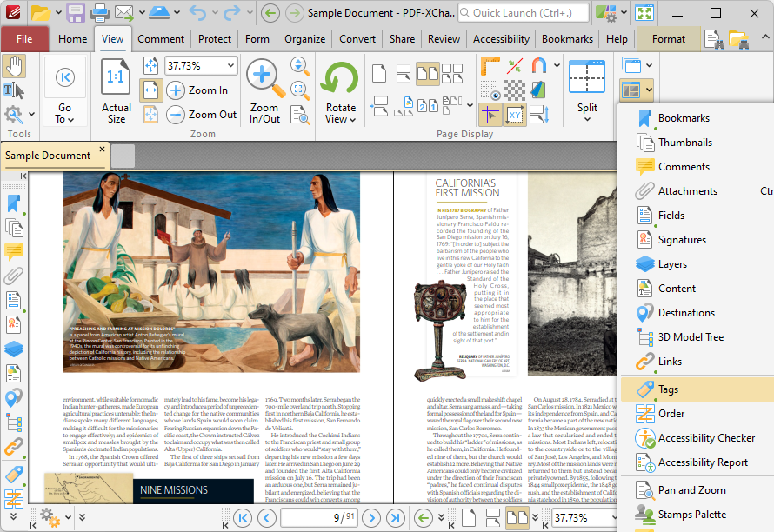Viewport: 774px width, 532px height.
Task: Select Stamps Palette from menu
Action: pos(692,515)
